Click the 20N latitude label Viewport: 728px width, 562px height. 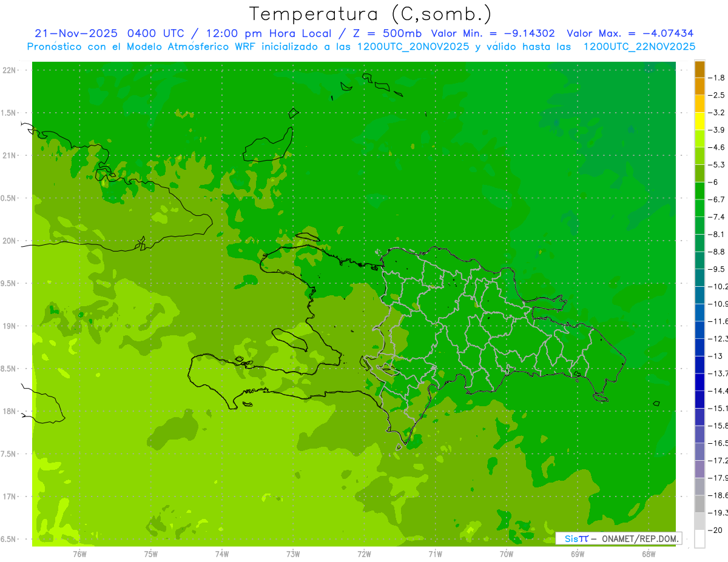pos(8,241)
